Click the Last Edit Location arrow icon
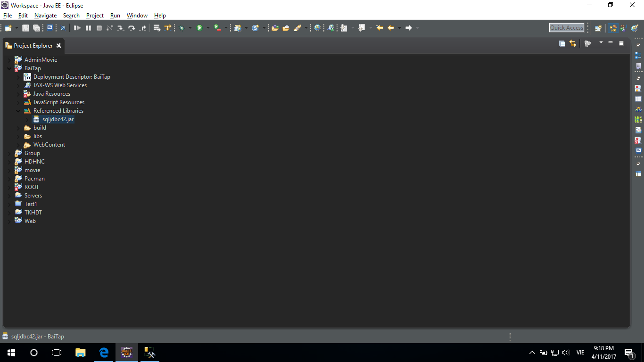 click(380, 28)
